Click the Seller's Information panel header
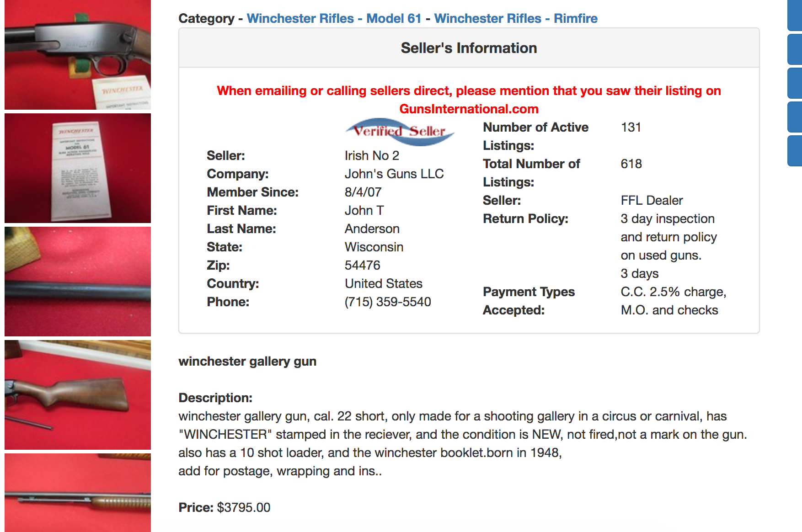Image resolution: width=802 pixels, height=532 pixels. [469, 48]
